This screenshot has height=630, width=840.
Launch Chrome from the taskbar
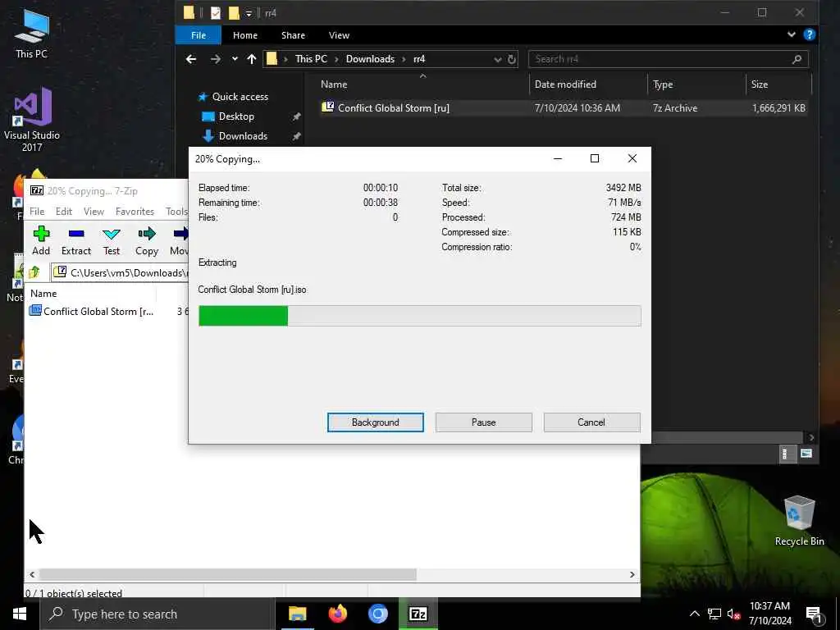click(377, 614)
